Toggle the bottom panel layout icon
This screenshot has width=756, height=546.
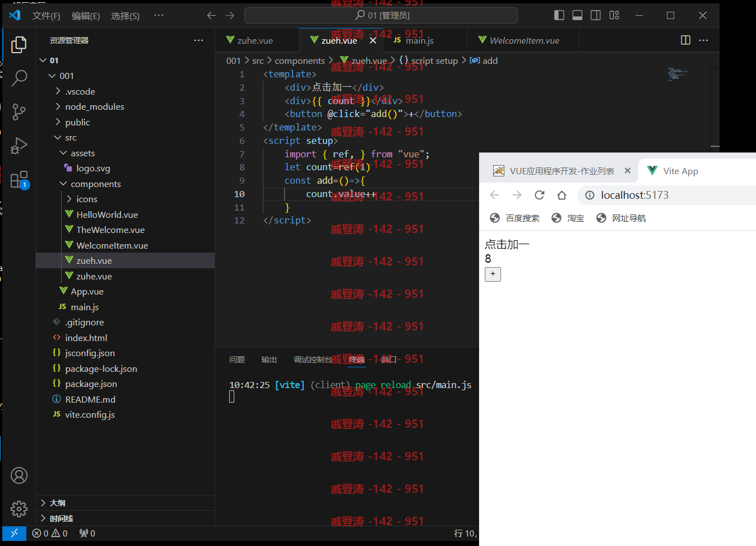577,15
